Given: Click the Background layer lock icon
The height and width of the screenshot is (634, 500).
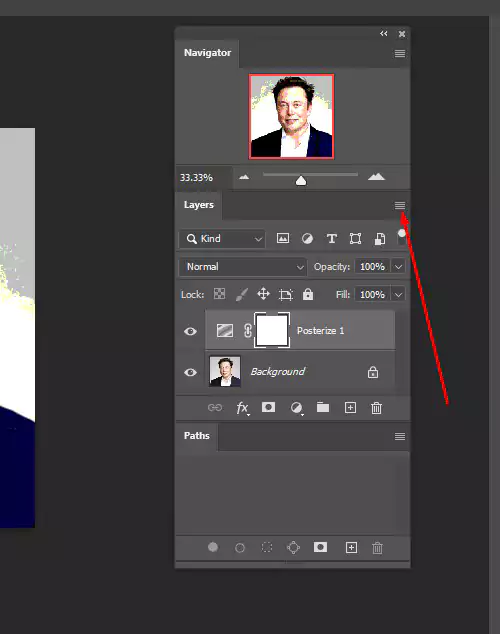Looking at the screenshot, I should click(373, 372).
